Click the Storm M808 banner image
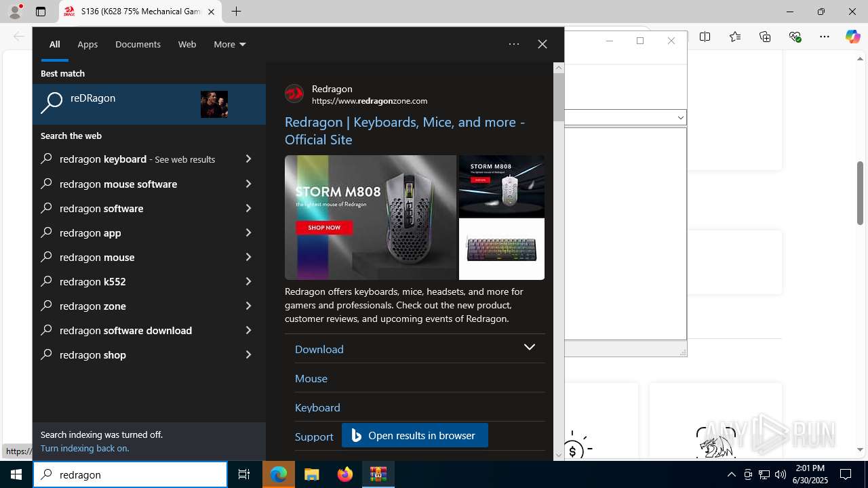Image resolution: width=868 pixels, height=488 pixels. pyautogui.click(x=370, y=218)
